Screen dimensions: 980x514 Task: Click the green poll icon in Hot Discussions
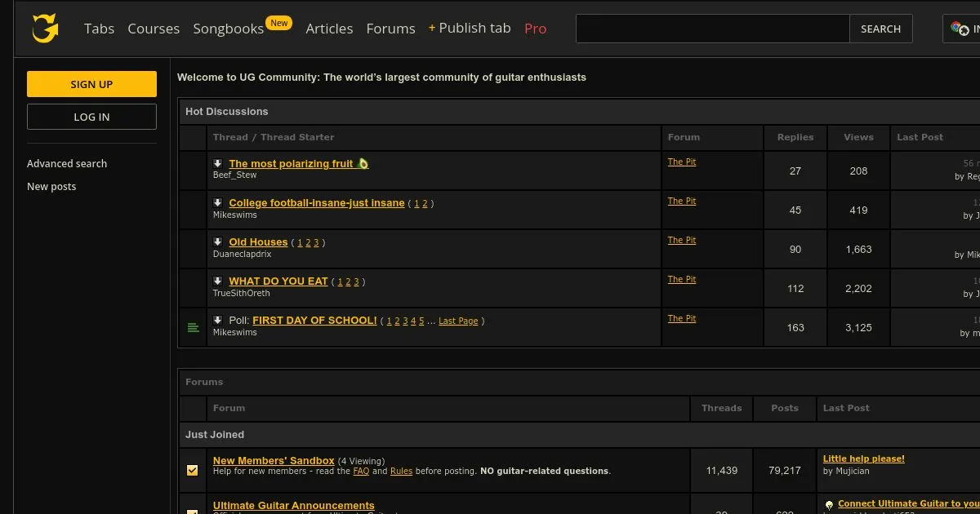193,328
